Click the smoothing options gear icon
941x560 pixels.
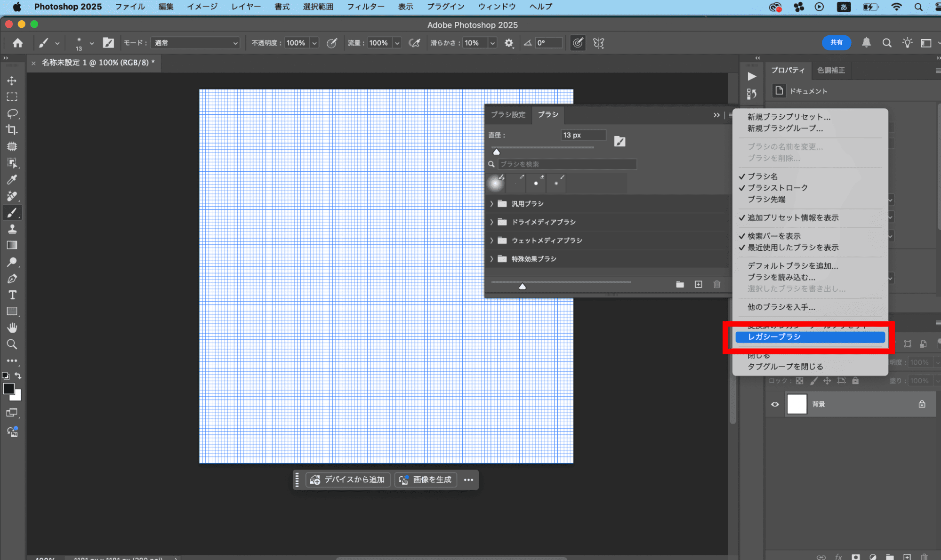pyautogui.click(x=509, y=43)
